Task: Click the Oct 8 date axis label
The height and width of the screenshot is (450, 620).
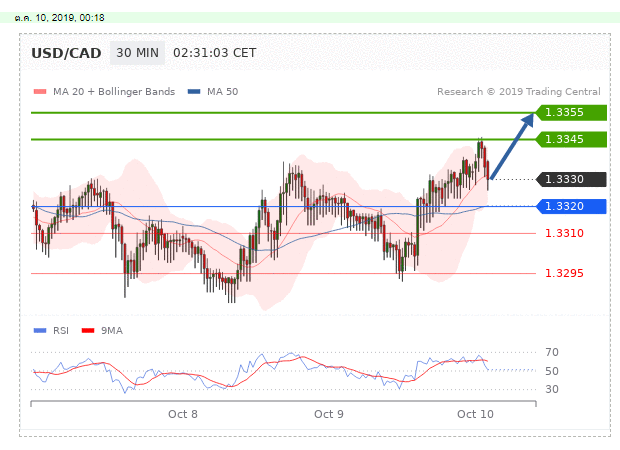Action: [x=183, y=414]
